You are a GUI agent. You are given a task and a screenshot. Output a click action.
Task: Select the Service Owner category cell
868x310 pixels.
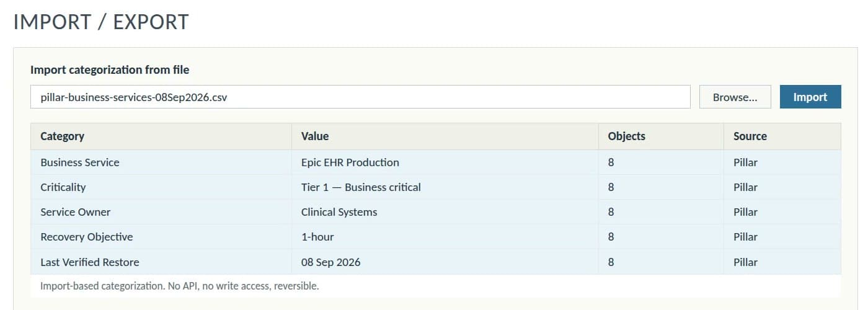coord(161,212)
